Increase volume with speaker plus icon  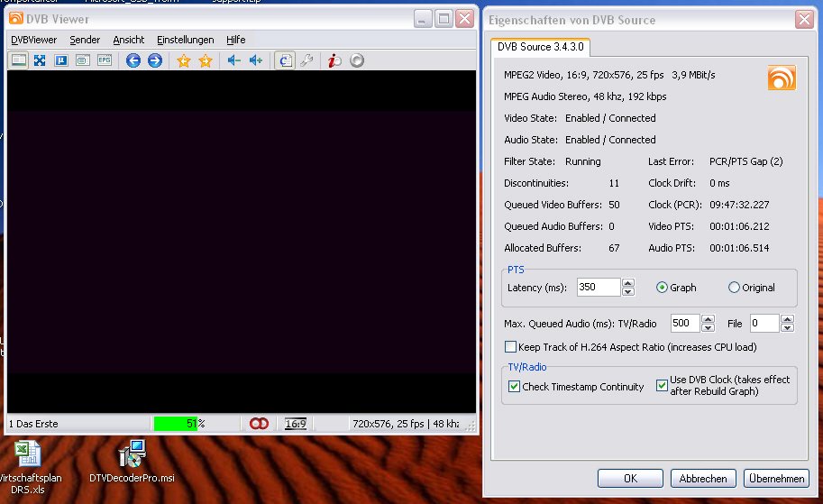(256, 60)
